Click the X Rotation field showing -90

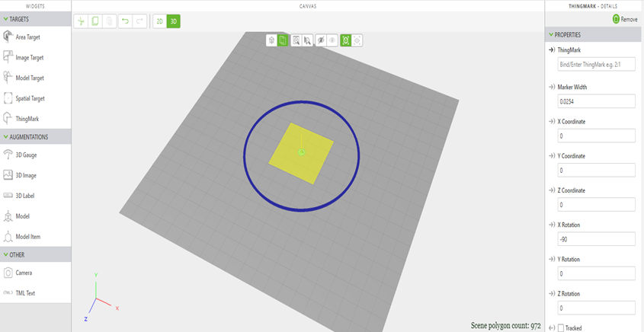pos(596,239)
